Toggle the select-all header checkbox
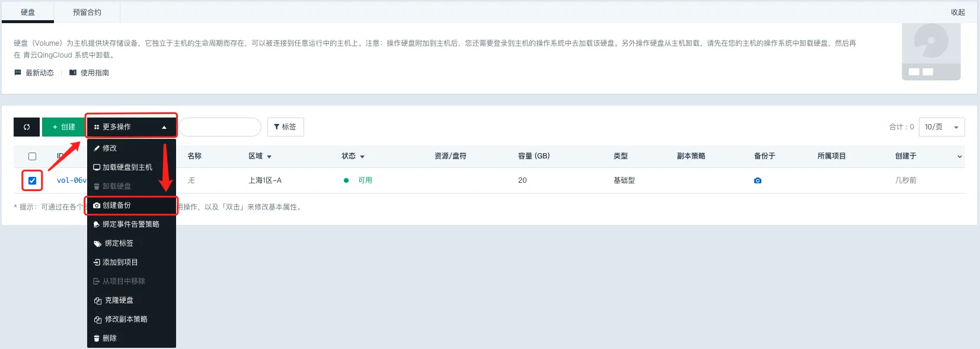Viewport: 980px width, 349px height. point(33,156)
